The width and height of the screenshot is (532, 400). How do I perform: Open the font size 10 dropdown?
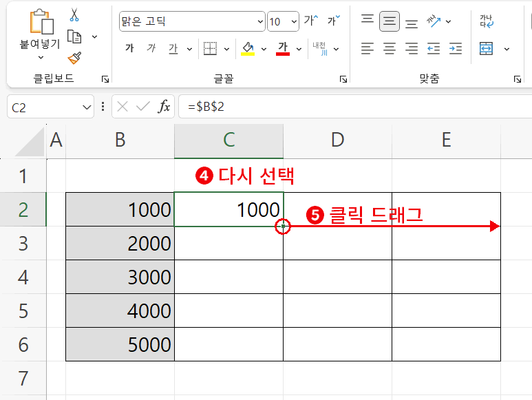(x=294, y=22)
